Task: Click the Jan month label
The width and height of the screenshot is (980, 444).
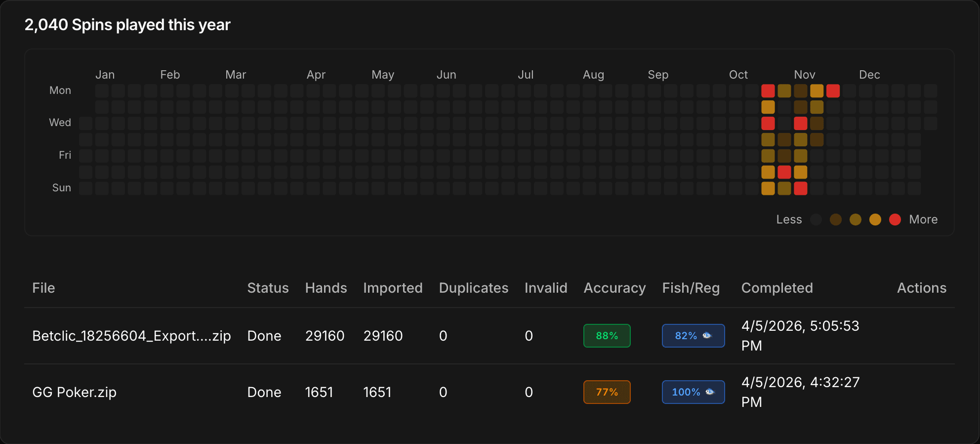Action: click(x=105, y=75)
